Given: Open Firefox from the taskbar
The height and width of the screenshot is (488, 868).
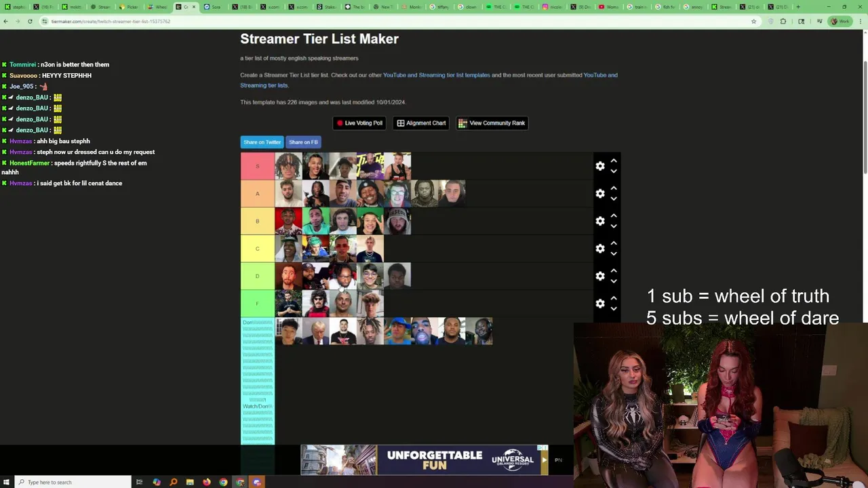Looking at the screenshot, I should click(x=207, y=482).
